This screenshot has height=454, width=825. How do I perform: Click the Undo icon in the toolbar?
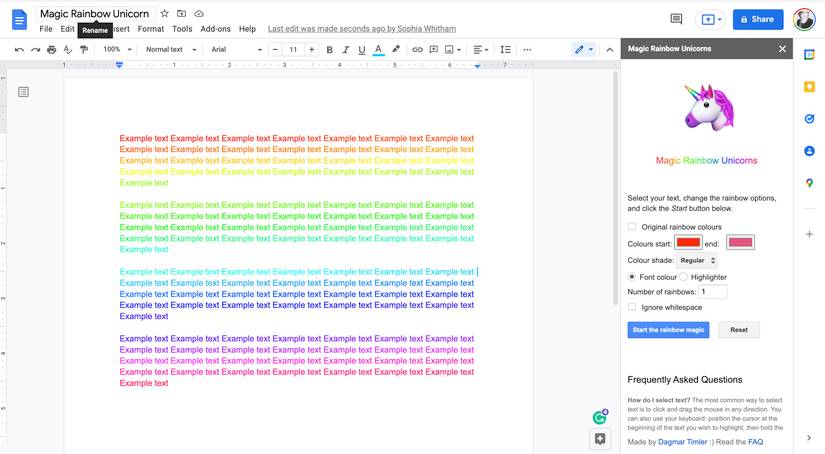[19, 49]
